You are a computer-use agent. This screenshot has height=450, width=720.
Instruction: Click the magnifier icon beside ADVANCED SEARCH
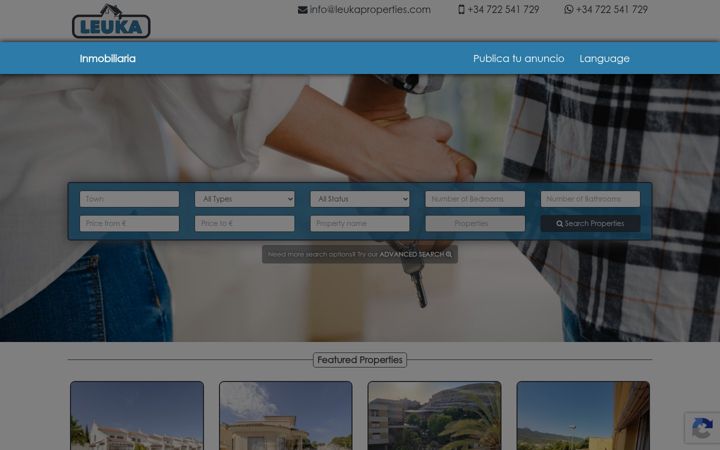pyautogui.click(x=449, y=254)
